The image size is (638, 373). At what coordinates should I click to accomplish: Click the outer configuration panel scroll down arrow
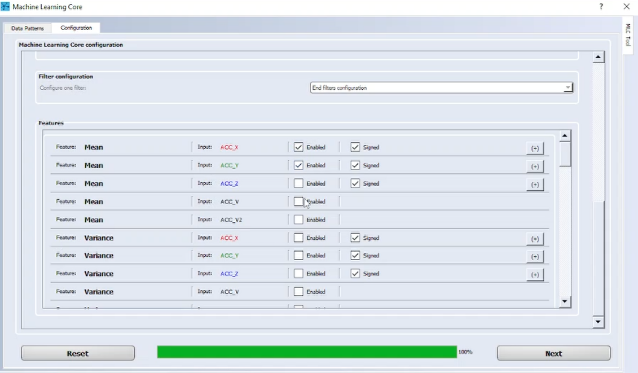[598, 322]
